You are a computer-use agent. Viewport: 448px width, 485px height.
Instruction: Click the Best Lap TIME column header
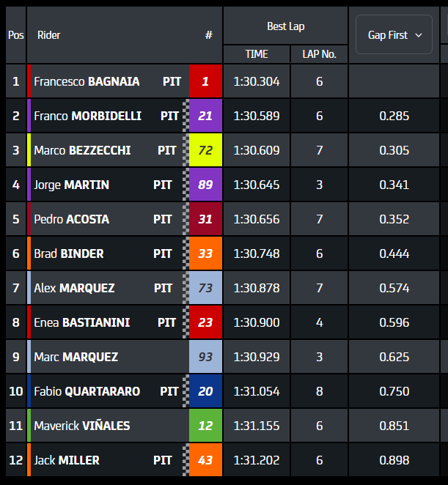tap(257, 54)
